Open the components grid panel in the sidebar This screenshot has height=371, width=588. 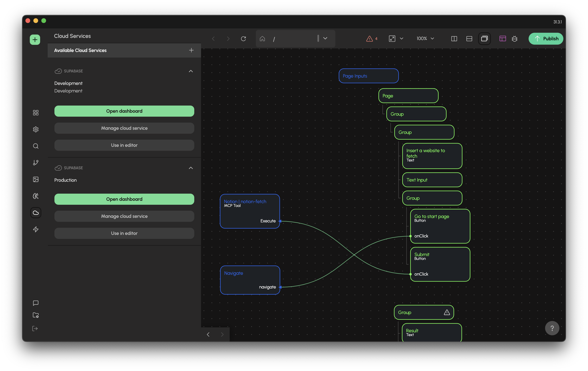36,112
